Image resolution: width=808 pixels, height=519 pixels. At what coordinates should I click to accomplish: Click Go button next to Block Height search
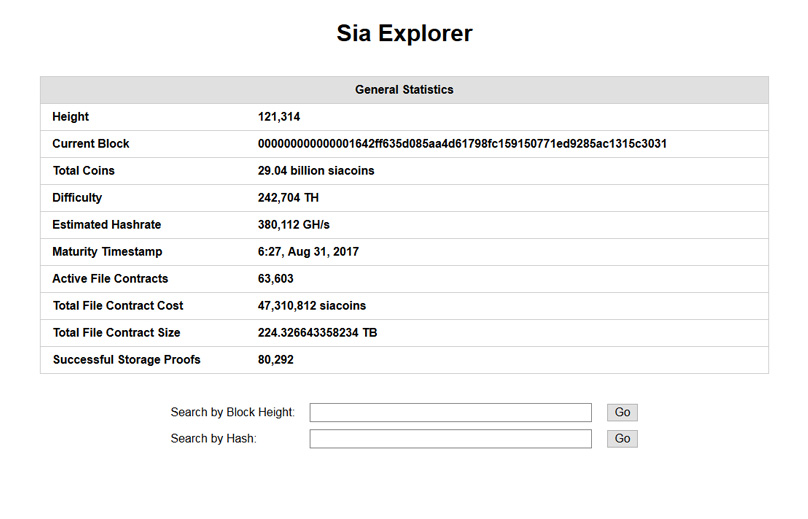coord(622,412)
